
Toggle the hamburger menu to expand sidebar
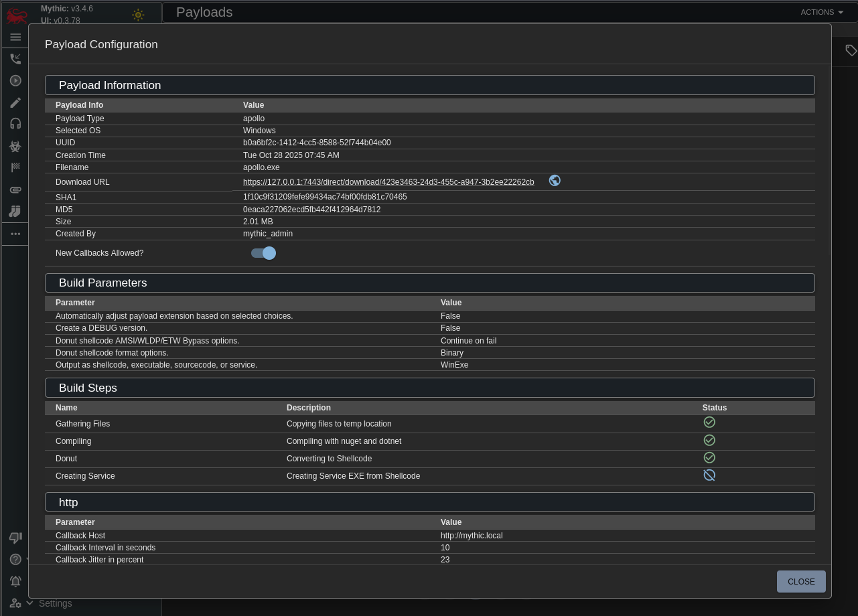pyautogui.click(x=15, y=37)
